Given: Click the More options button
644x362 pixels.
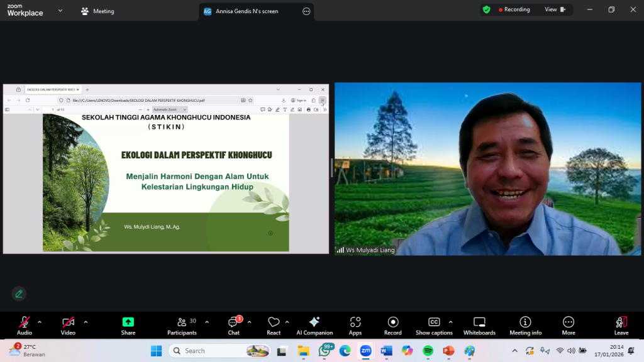Looking at the screenshot, I should click(x=569, y=325).
